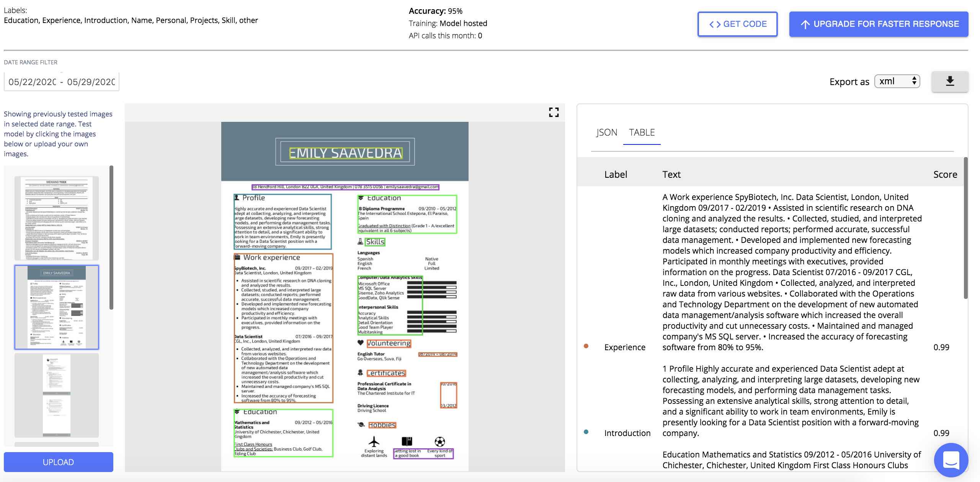Click the airplane hobby icon in resume
The width and height of the screenshot is (980, 482).
(x=374, y=441)
